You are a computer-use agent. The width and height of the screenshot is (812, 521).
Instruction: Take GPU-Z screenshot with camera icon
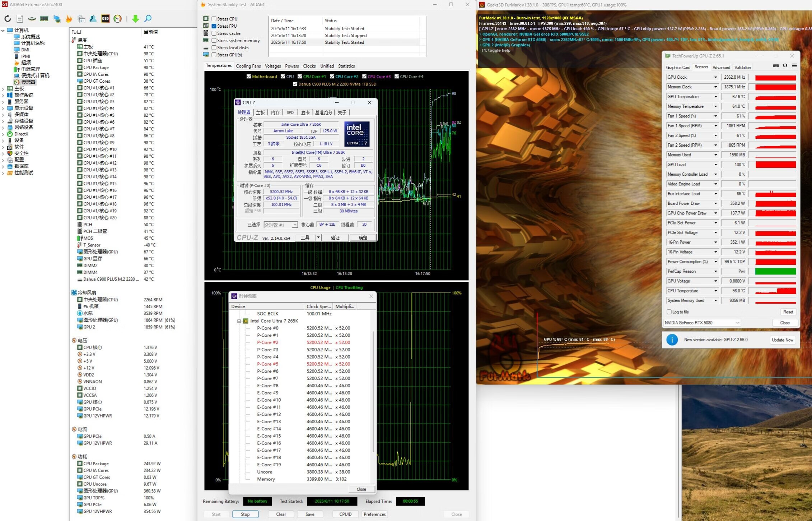(x=776, y=66)
